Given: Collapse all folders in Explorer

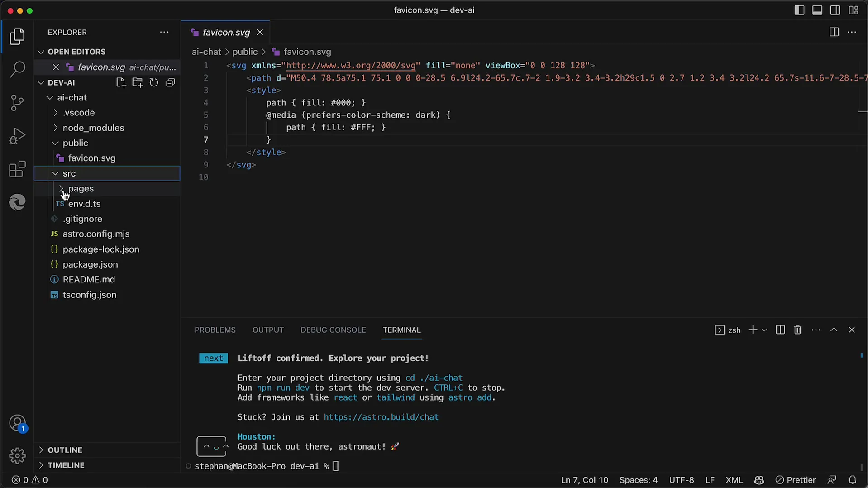Looking at the screenshot, I should pyautogui.click(x=170, y=82).
